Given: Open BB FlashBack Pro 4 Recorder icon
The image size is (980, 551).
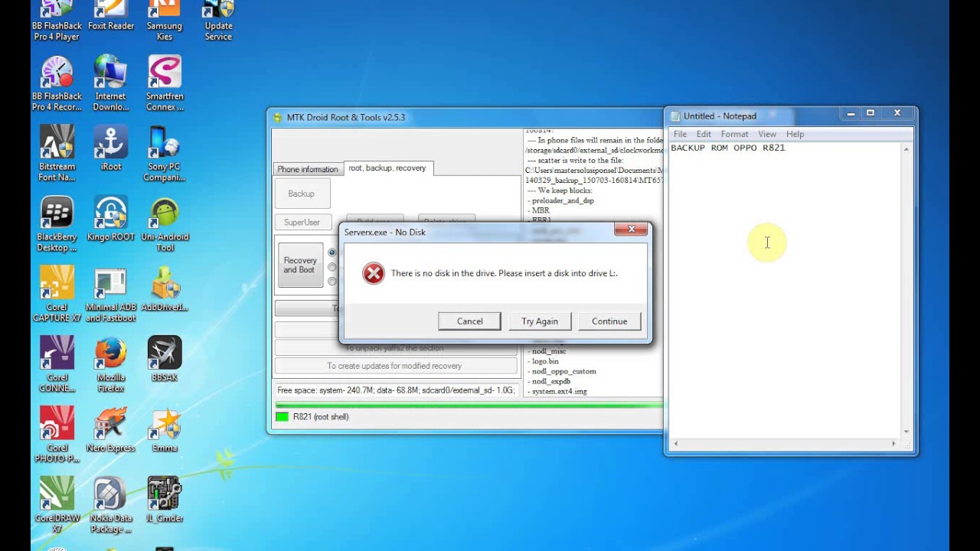Looking at the screenshot, I should pos(57,84).
